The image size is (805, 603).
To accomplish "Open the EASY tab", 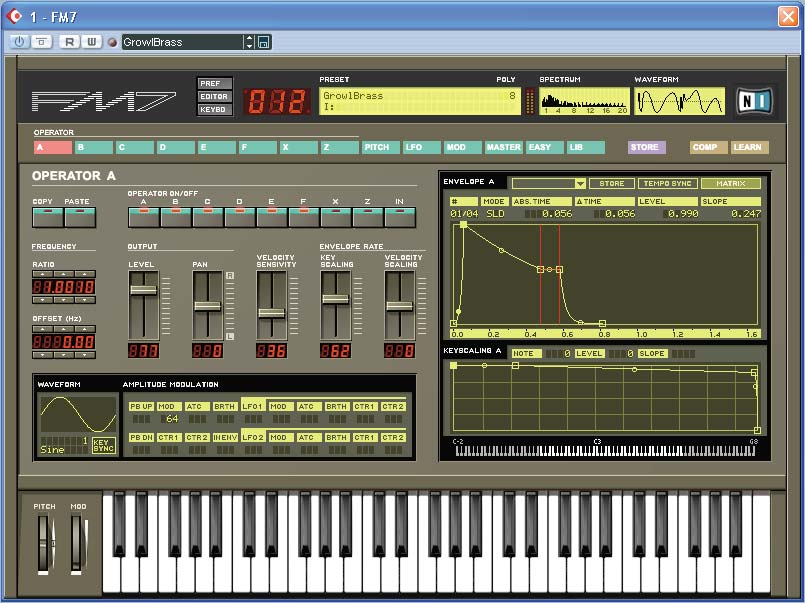I will (544, 147).
